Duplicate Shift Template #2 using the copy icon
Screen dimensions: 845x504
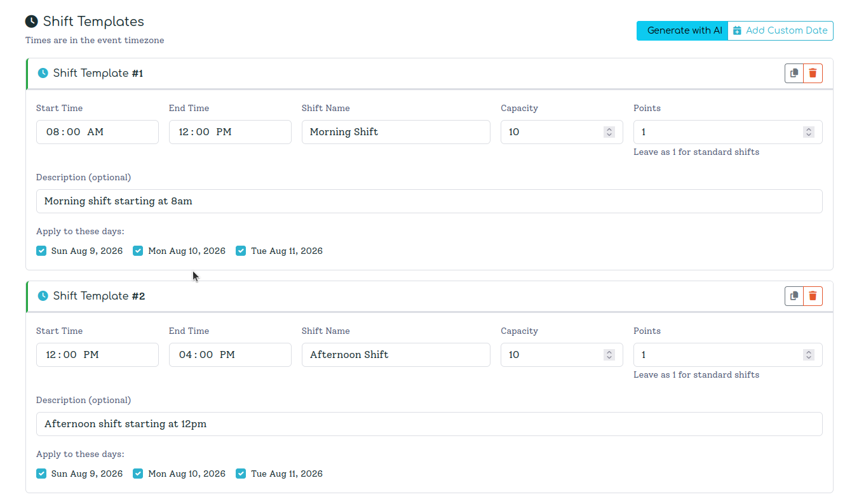pos(793,296)
